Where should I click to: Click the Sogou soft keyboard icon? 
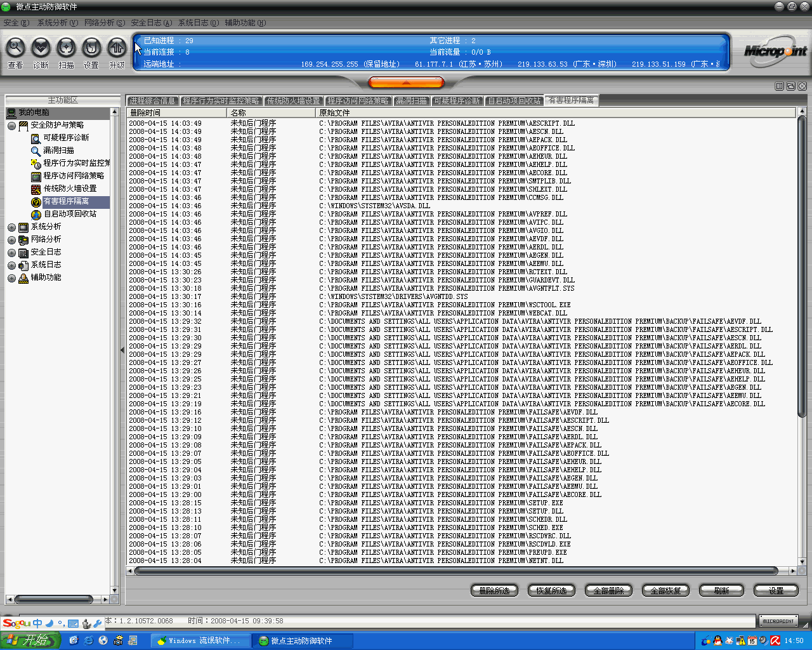tap(73, 623)
